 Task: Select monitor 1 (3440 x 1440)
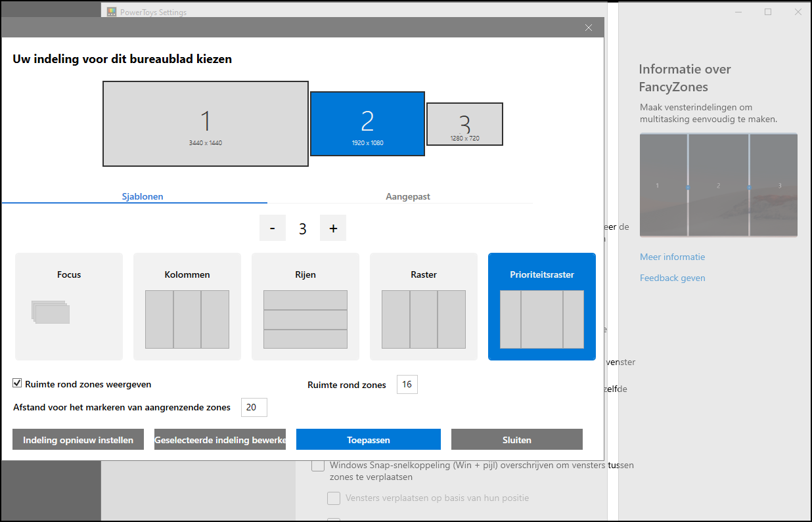pos(206,123)
